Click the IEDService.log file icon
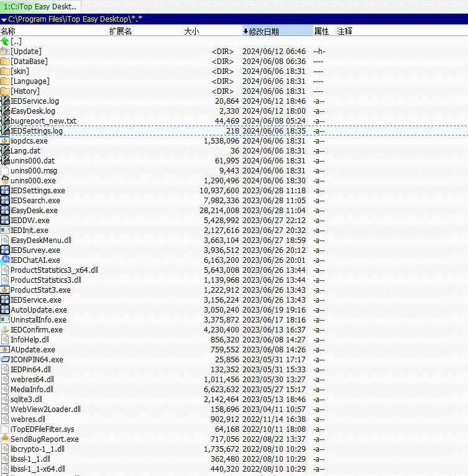Viewport: 468px width, 476px height. point(5,101)
